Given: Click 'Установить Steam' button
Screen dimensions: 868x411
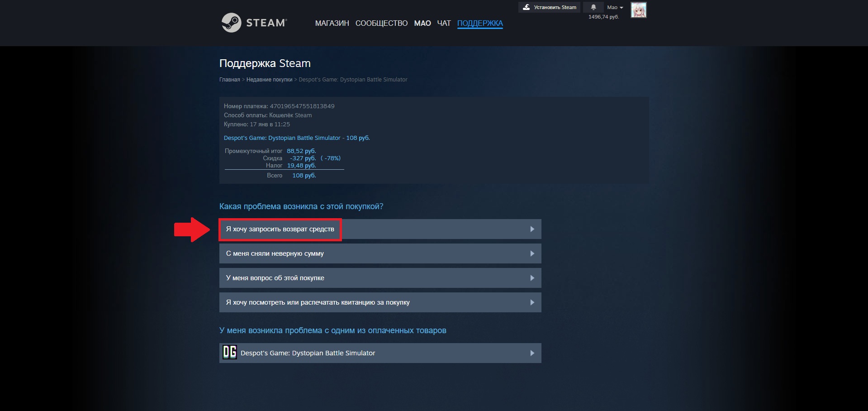Looking at the screenshot, I should (549, 7).
